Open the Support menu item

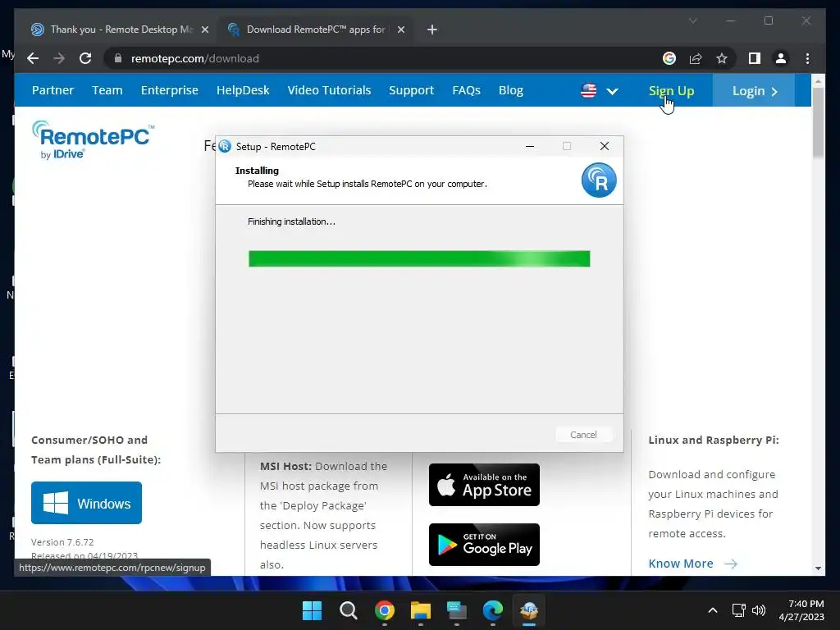pos(412,90)
